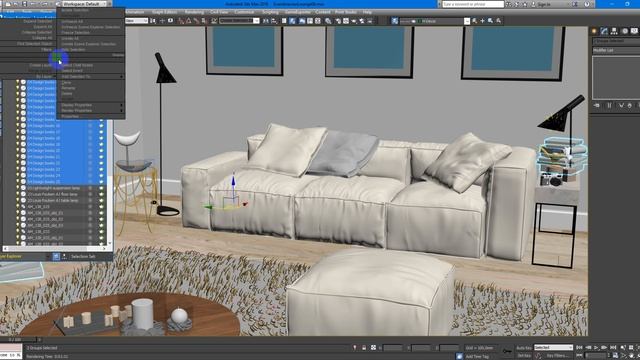Go to the start frame
This screenshot has width=640, height=360.
click(x=580, y=347)
